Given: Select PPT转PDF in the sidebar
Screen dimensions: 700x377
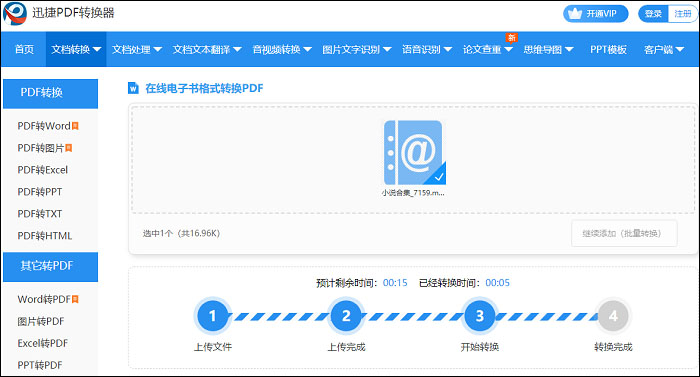Looking at the screenshot, I should click(x=40, y=365).
